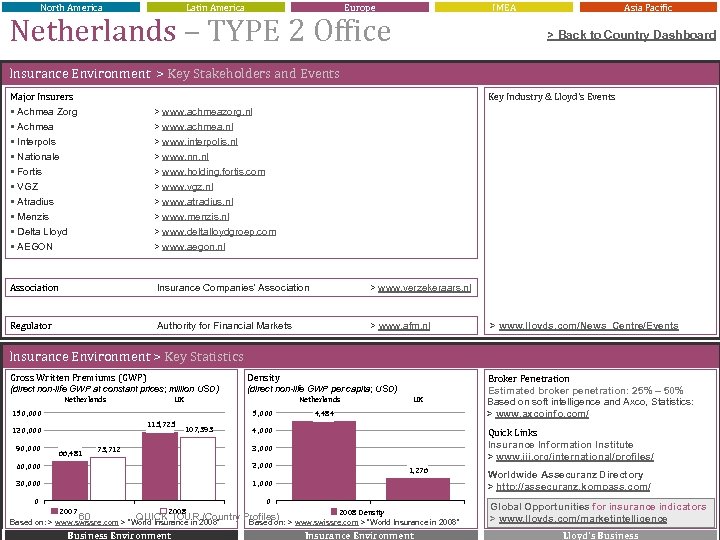Open www.atradius.nl link
720x540 pixels.
tap(197, 202)
